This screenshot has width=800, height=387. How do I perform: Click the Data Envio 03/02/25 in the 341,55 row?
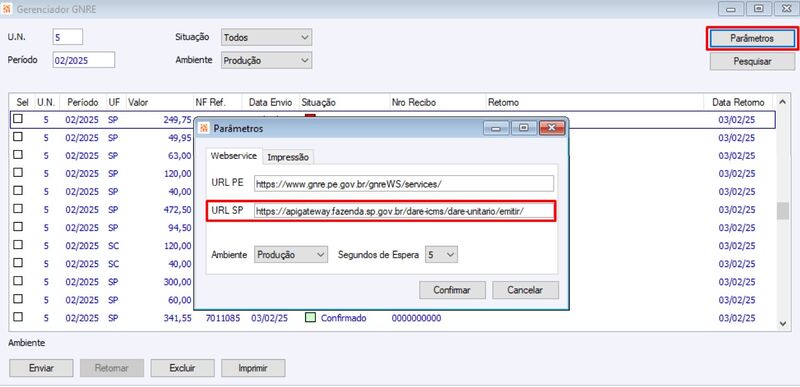pos(269,318)
